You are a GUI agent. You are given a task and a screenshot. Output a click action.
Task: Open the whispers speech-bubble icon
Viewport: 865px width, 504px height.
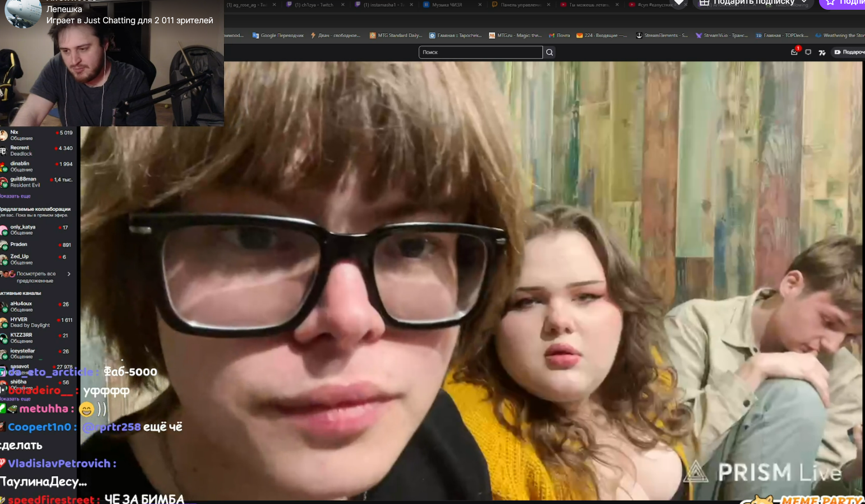(x=808, y=52)
